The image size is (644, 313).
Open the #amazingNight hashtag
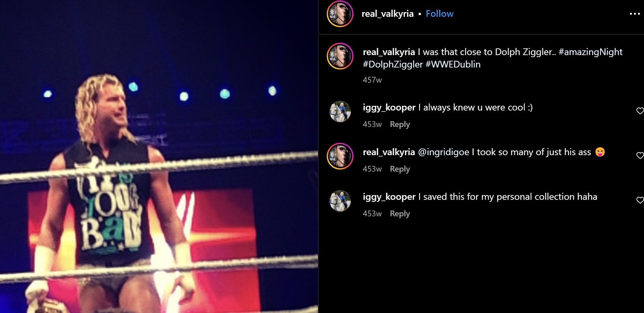tap(590, 52)
